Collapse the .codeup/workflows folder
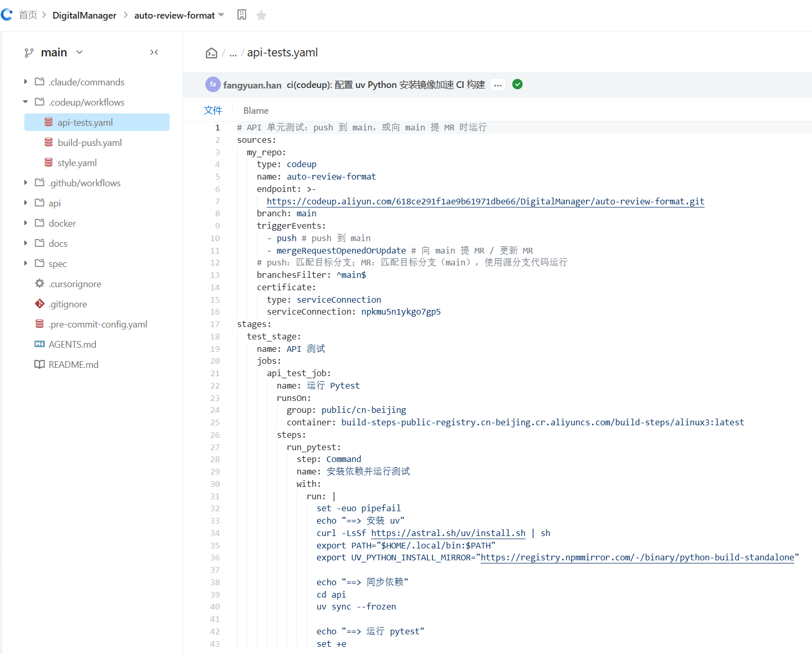812x654 pixels. (x=25, y=102)
